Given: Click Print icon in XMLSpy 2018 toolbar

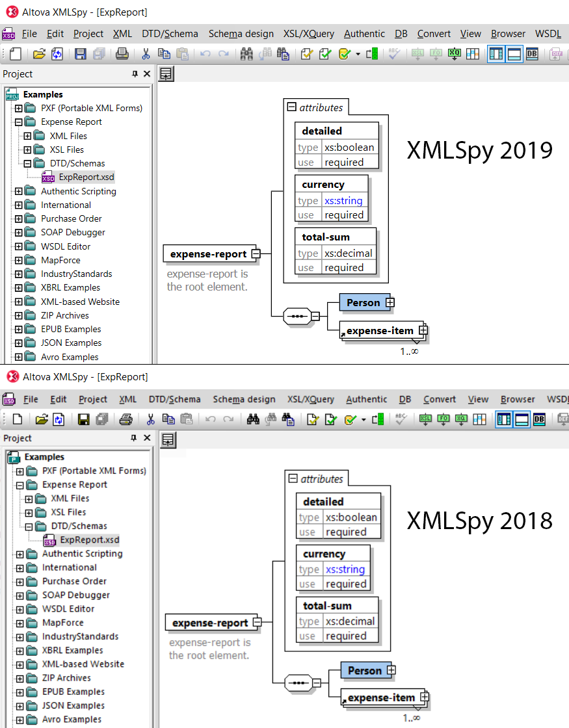Looking at the screenshot, I should pyautogui.click(x=126, y=419).
